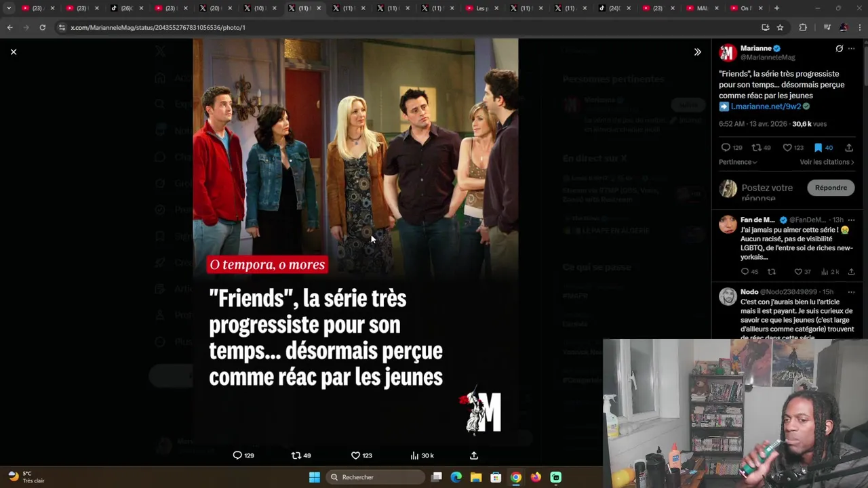Open a new tab with the plus button
This screenshot has width=868, height=488.
click(776, 8)
